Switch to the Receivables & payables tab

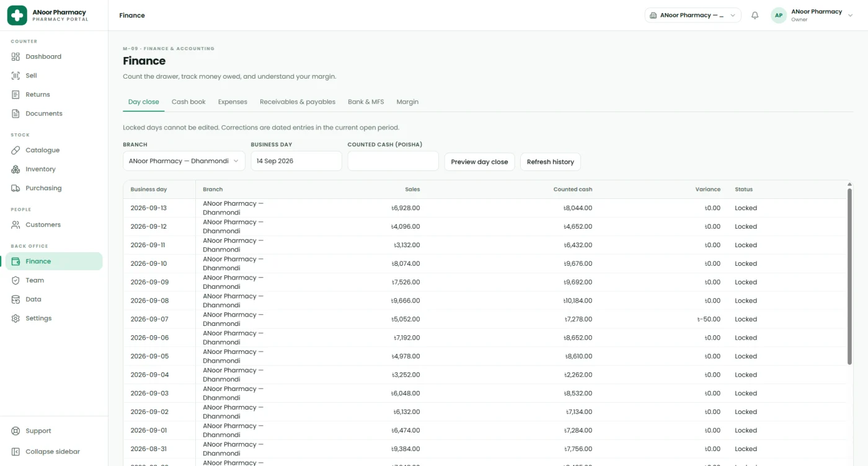[298, 102]
